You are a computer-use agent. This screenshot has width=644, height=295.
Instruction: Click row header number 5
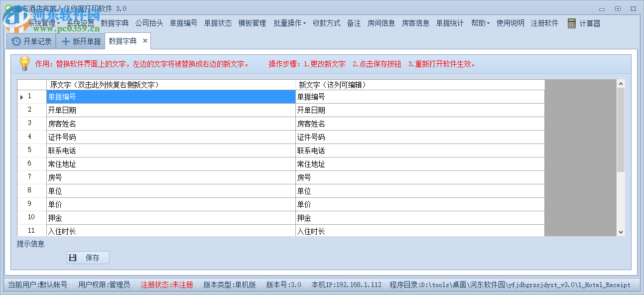[x=32, y=150]
